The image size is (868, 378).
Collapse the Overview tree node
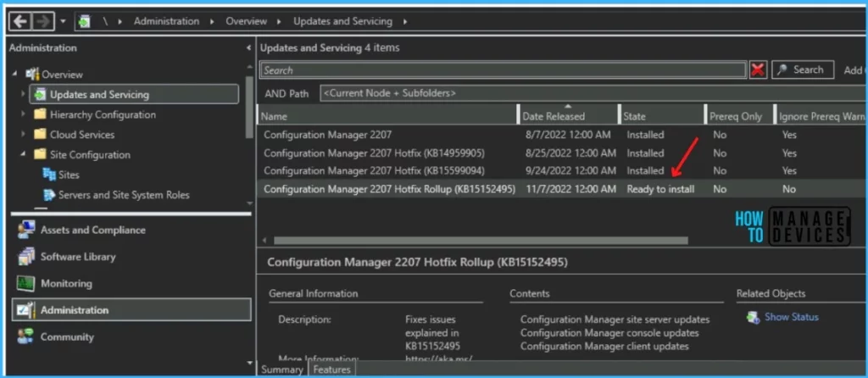coord(14,75)
